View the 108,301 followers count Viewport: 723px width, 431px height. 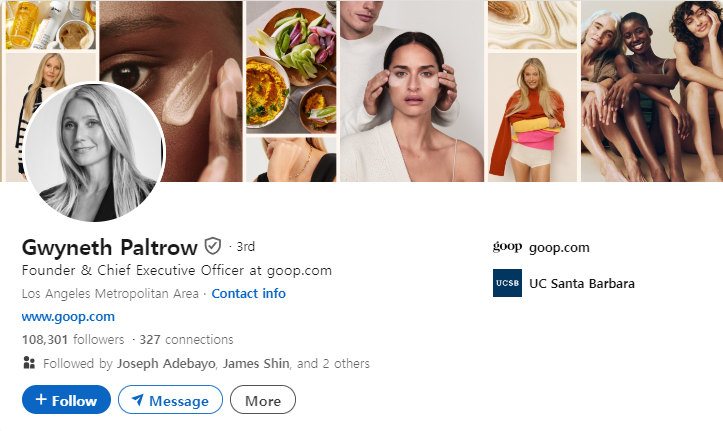pos(73,340)
